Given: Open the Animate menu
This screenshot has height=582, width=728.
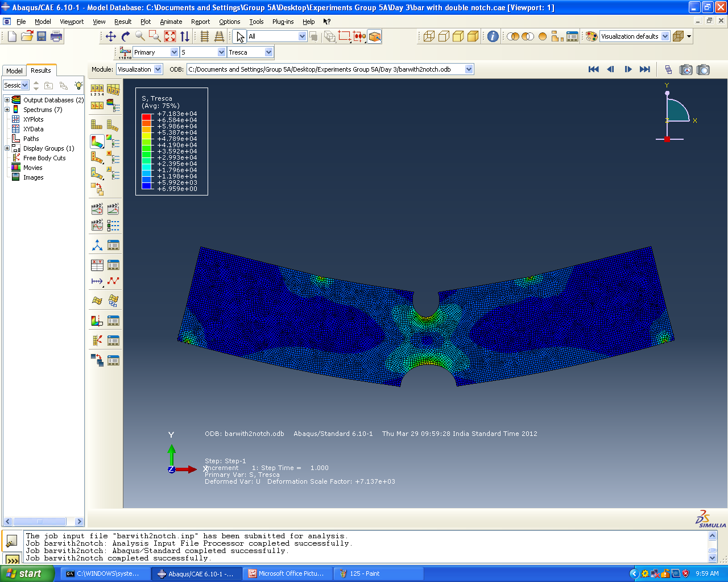Looking at the screenshot, I should point(171,22).
